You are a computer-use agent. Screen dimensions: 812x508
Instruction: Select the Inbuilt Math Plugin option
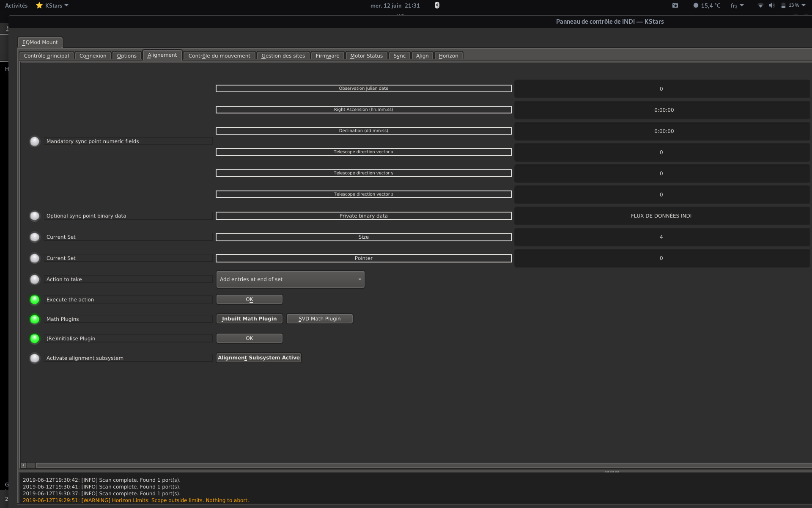pos(249,319)
